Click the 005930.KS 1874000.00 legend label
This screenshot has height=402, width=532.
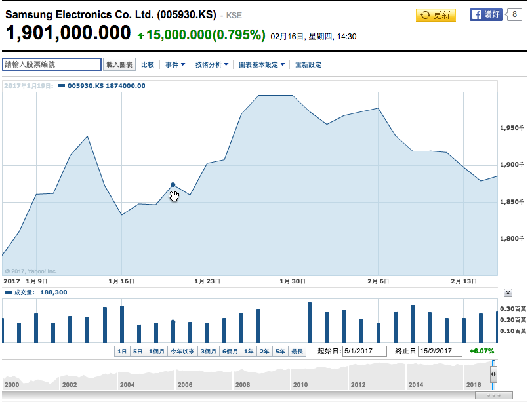pyautogui.click(x=106, y=86)
